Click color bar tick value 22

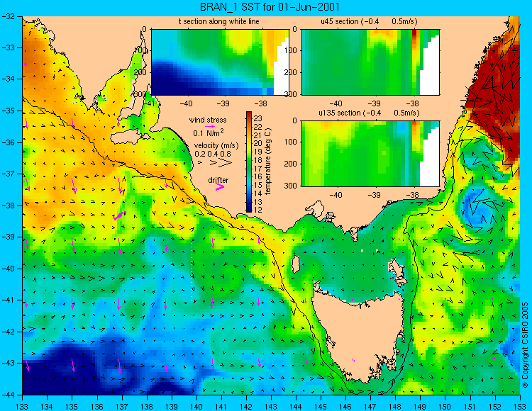tap(258, 127)
